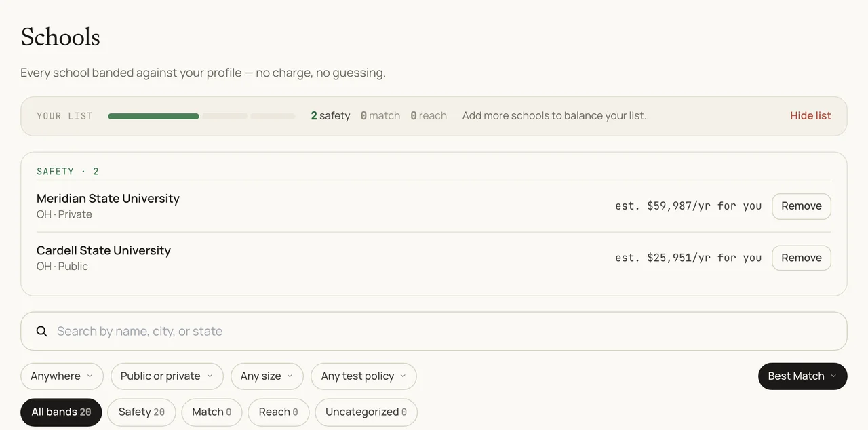
Task: Remove Cardell State University from list
Action: coord(802,258)
